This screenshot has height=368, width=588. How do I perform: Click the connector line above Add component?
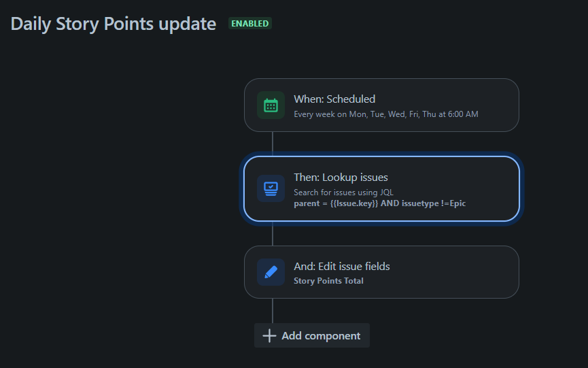pyautogui.click(x=273, y=311)
